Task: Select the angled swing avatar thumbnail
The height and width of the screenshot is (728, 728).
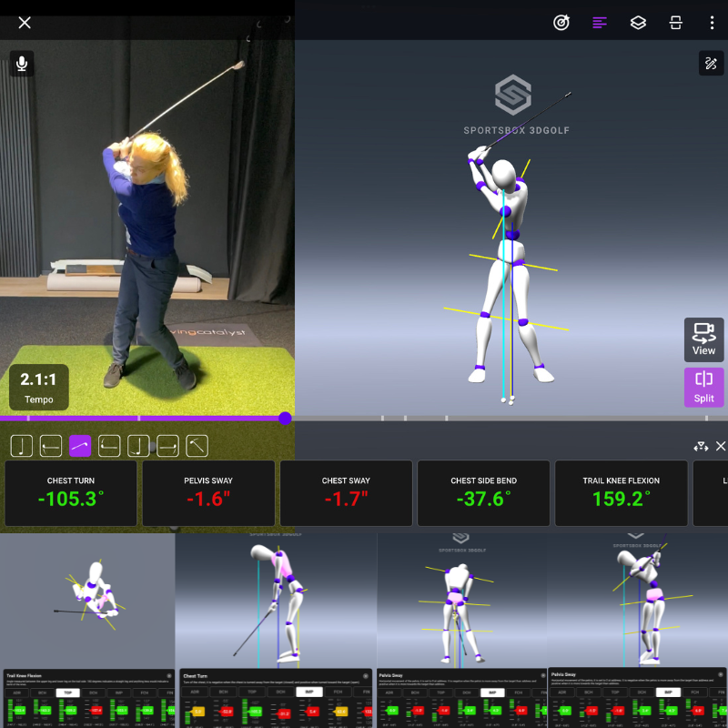Action: tap(638, 601)
